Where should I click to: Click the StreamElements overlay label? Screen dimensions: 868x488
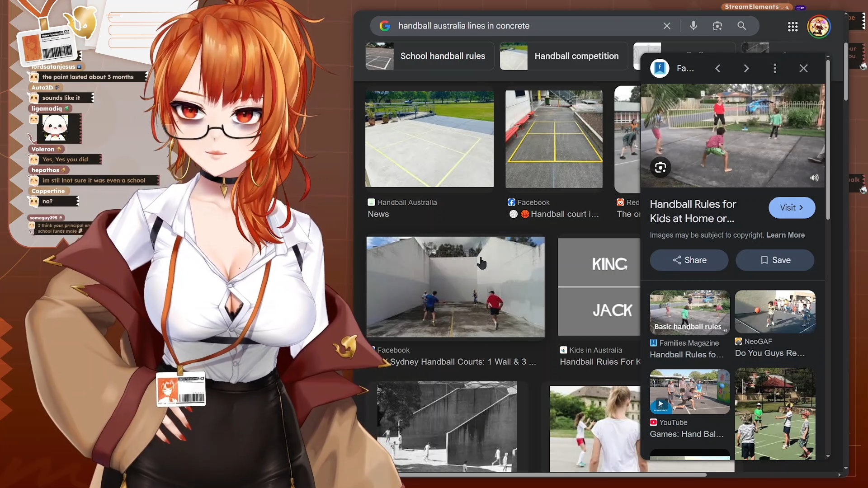point(752,7)
